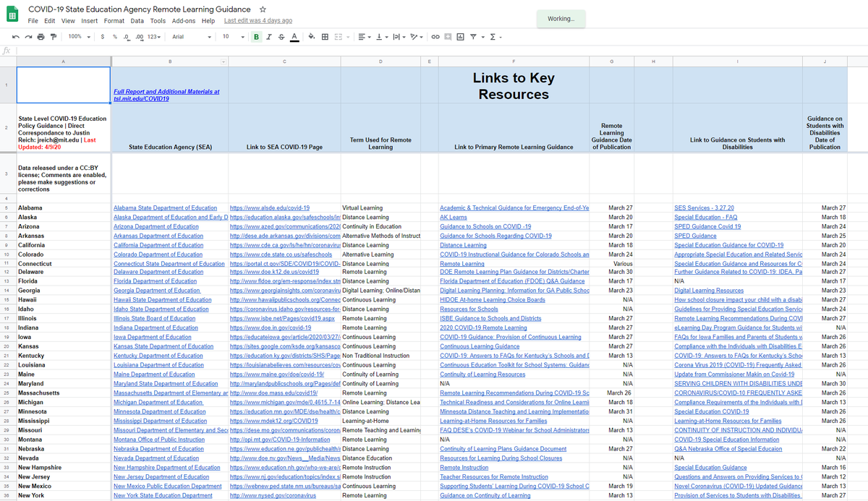868x501 pixels.
Task: Toggle bold formatting
Action: (257, 37)
